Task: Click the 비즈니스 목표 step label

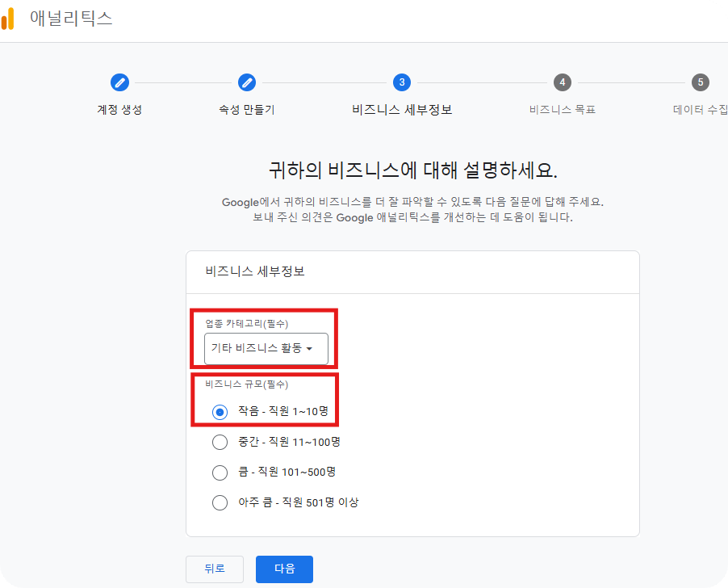Action: [x=562, y=109]
